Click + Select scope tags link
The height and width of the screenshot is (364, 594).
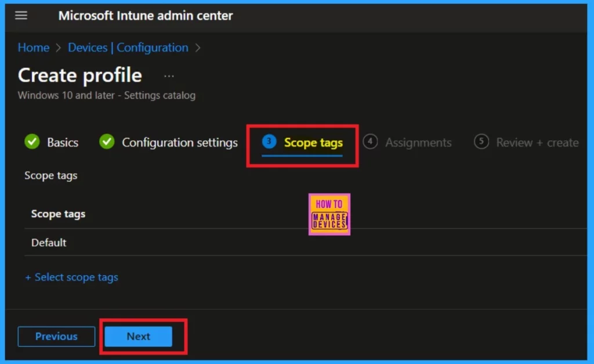(71, 278)
